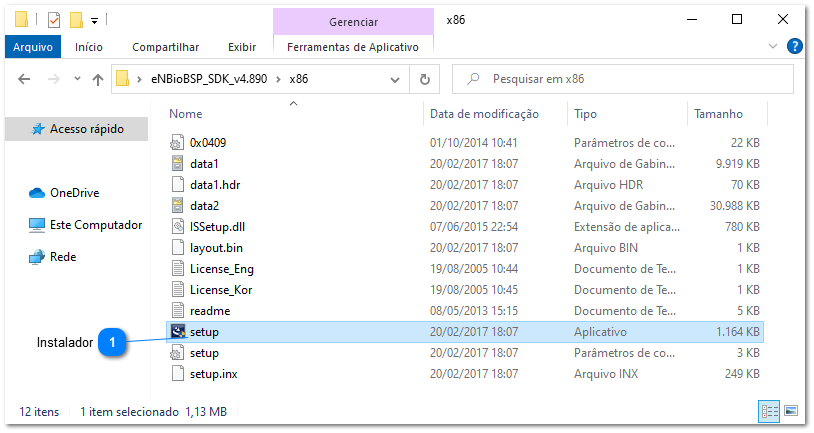Select the data1 cabinet file icon
Screen dimensions: 814x433
[177, 164]
